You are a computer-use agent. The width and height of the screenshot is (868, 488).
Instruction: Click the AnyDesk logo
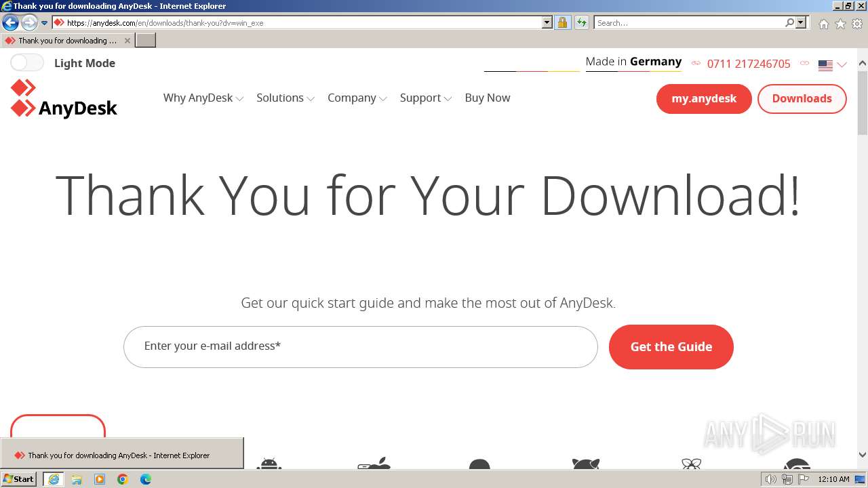pyautogui.click(x=64, y=99)
